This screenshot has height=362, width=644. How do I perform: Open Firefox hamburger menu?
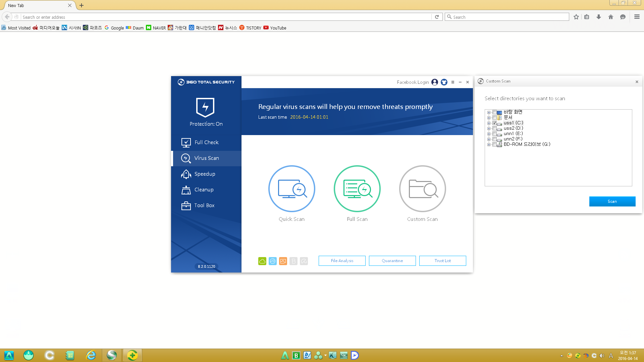click(x=637, y=17)
